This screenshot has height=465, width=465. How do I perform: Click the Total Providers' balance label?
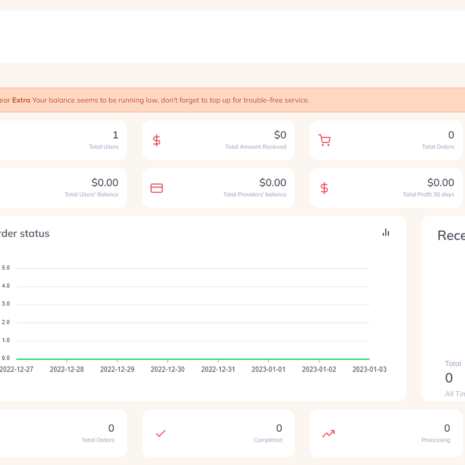(255, 194)
